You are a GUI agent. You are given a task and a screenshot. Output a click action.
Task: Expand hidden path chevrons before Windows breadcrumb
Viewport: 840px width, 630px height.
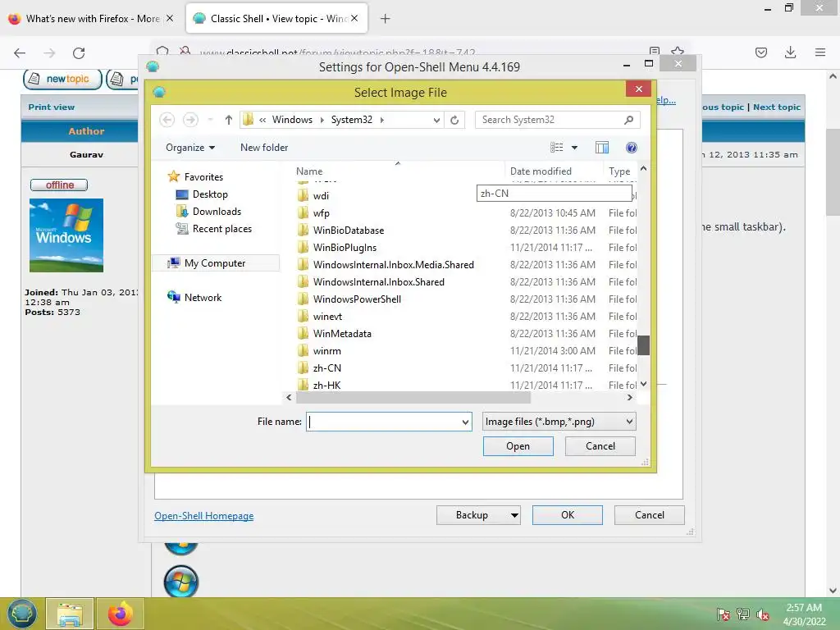tap(262, 120)
